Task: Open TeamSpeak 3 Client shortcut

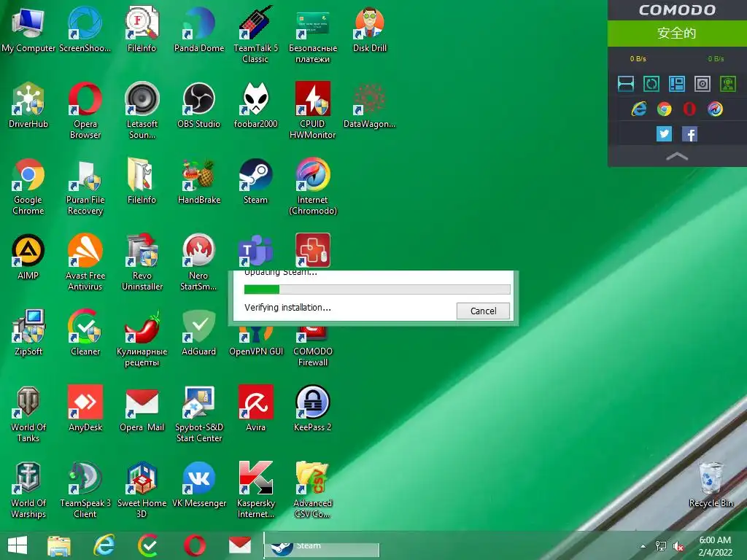Action: [x=85, y=489]
